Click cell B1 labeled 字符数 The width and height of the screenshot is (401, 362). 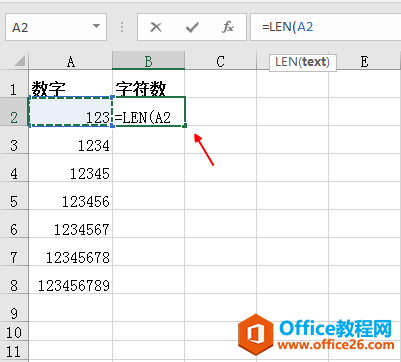point(149,84)
